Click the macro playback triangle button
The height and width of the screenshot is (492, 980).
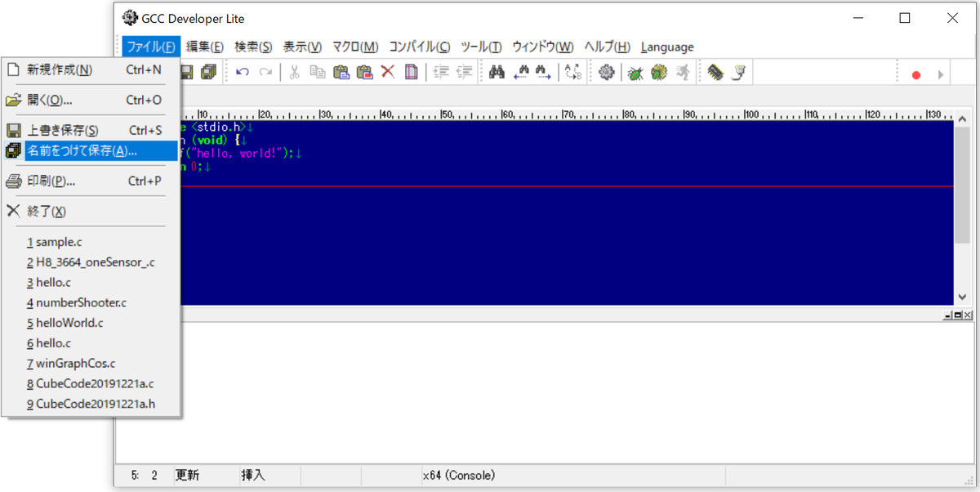click(940, 74)
